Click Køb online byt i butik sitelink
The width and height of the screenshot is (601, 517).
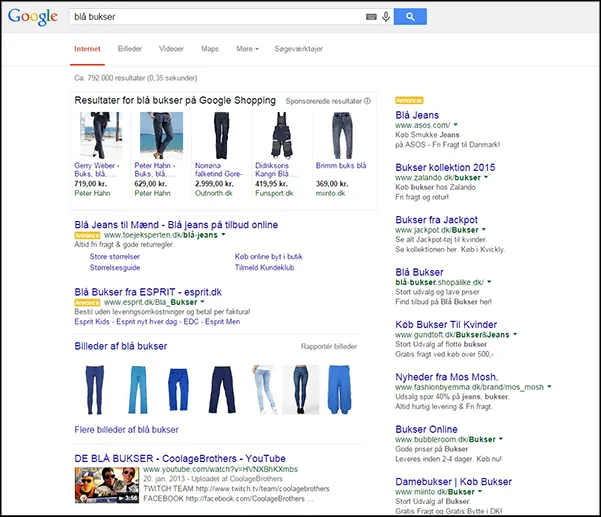pyautogui.click(x=269, y=256)
